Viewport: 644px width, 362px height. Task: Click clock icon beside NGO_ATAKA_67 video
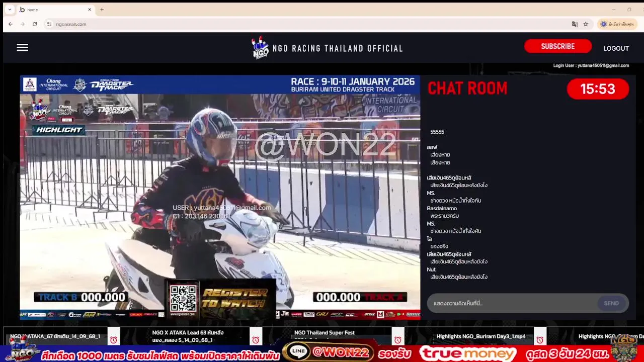[x=113, y=340]
